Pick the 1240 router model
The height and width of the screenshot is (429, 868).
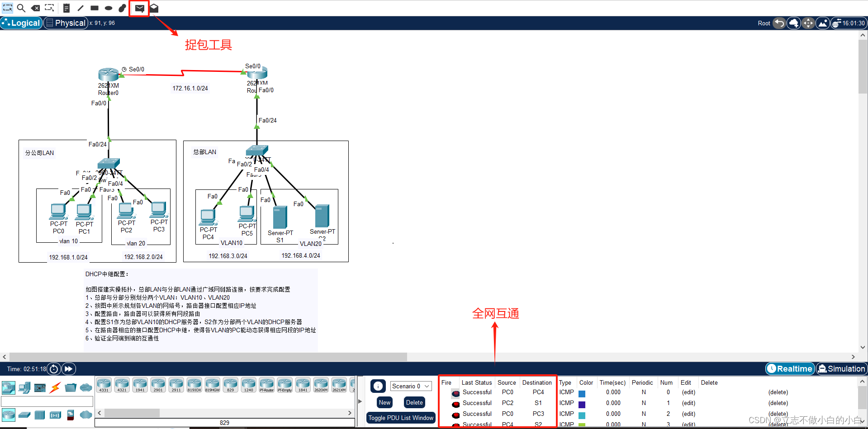tap(249, 385)
